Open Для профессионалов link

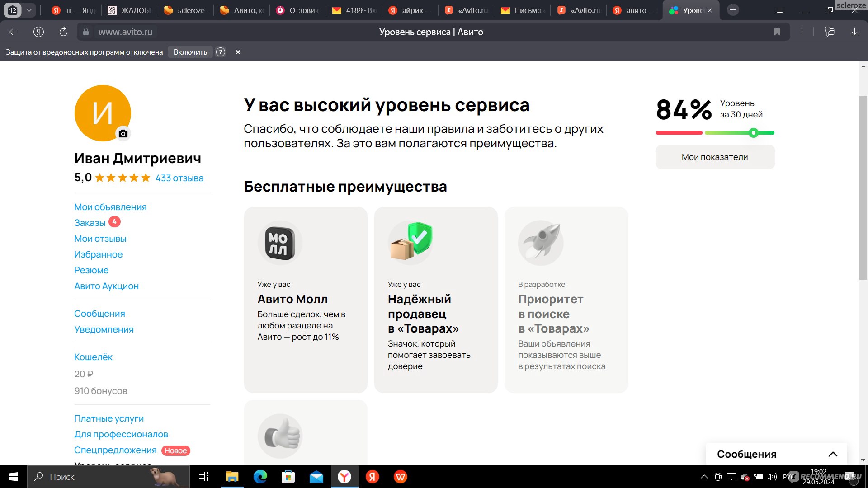coord(121,434)
